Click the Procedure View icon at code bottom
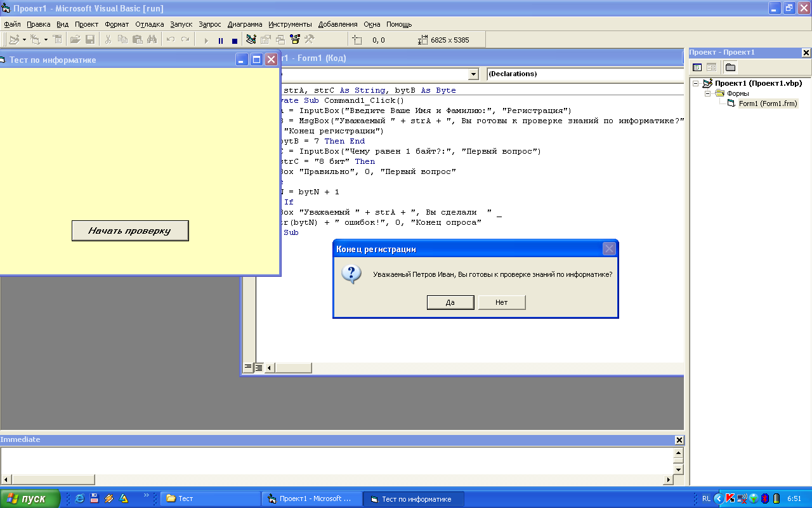812x508 pixels. (249, 368)
